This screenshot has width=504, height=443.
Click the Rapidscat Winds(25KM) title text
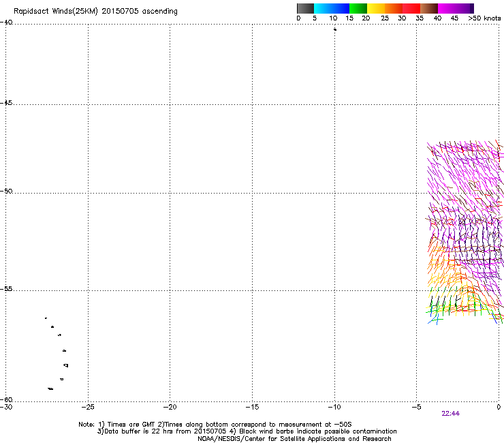click(x=95, y=12)
